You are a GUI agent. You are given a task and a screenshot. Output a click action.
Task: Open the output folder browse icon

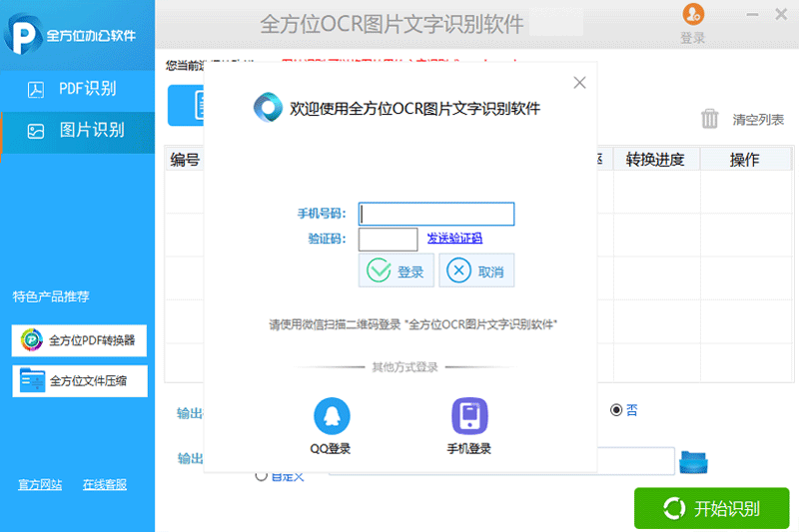[x=693, y=462]
